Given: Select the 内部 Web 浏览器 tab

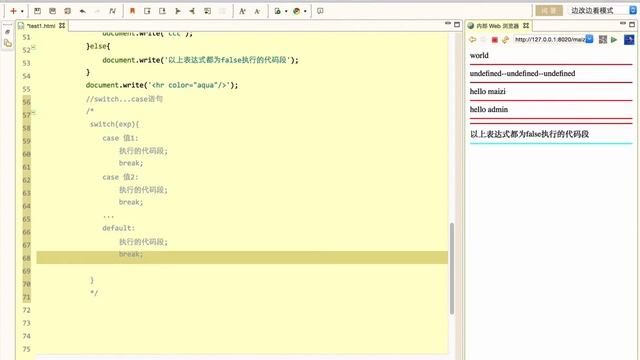Looking at the screenshot, I should coord(498,26).
